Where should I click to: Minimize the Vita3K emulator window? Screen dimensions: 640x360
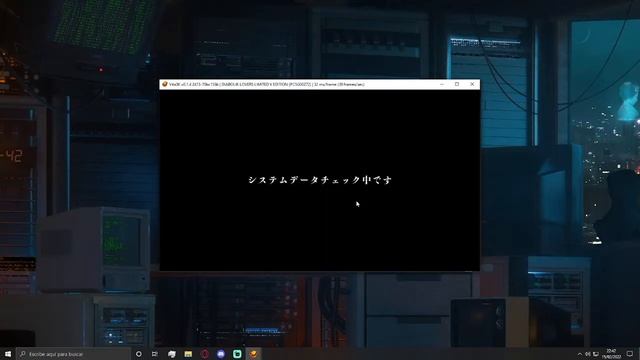(x=442, y=84)
